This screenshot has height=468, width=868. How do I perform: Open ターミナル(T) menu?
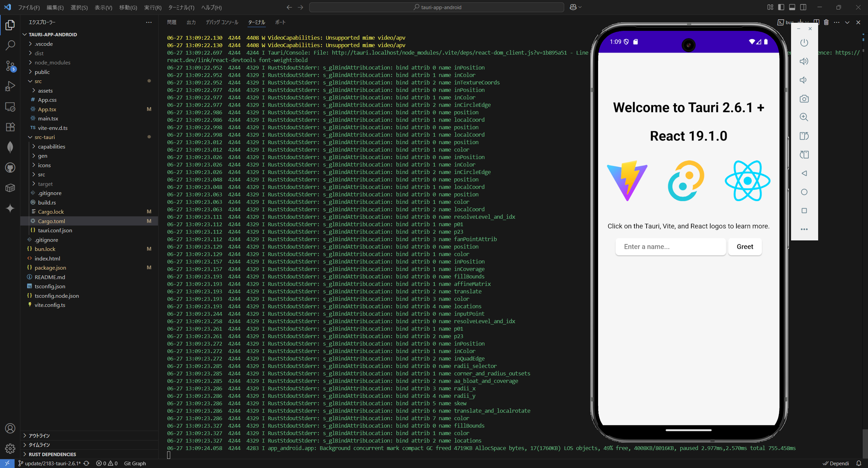coord(181,7)
